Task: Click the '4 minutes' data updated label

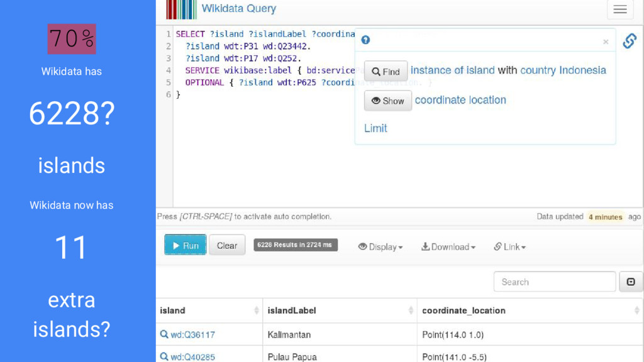Action: point(606,217)
